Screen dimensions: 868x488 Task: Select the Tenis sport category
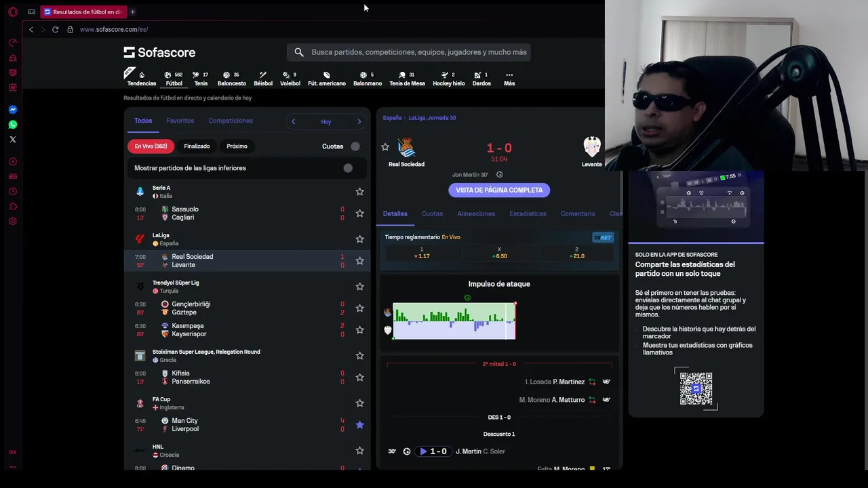pyautogui.click(x=201, y=79)
